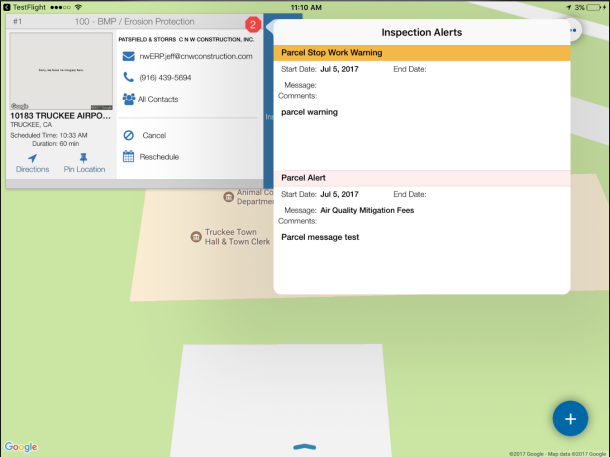Tap the email envelope icon
The height and width of the screenshot is (457, 610).
pyautogui.click(x=129, y=56)
